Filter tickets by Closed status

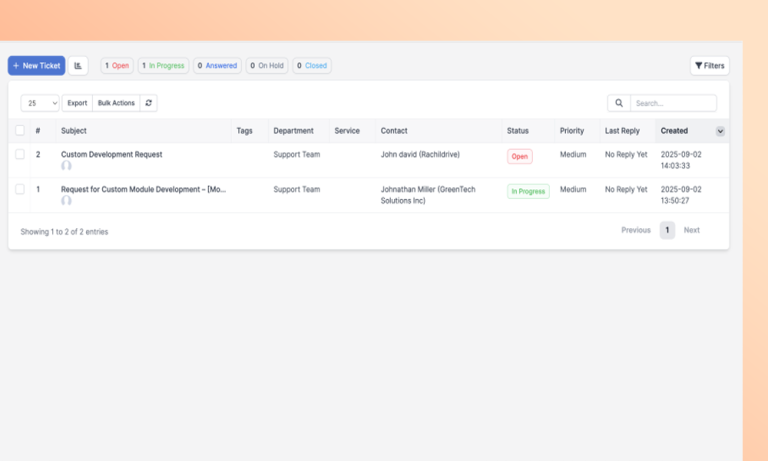point(312,66)
